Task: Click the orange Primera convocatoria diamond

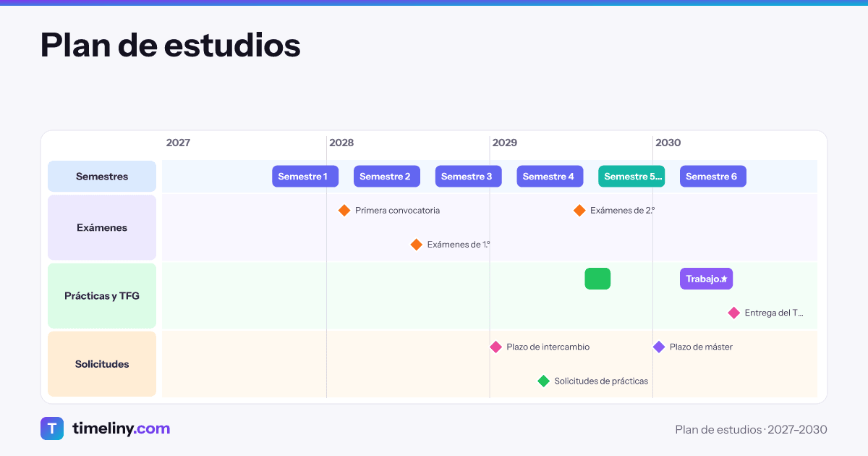Action: point(344,211)
